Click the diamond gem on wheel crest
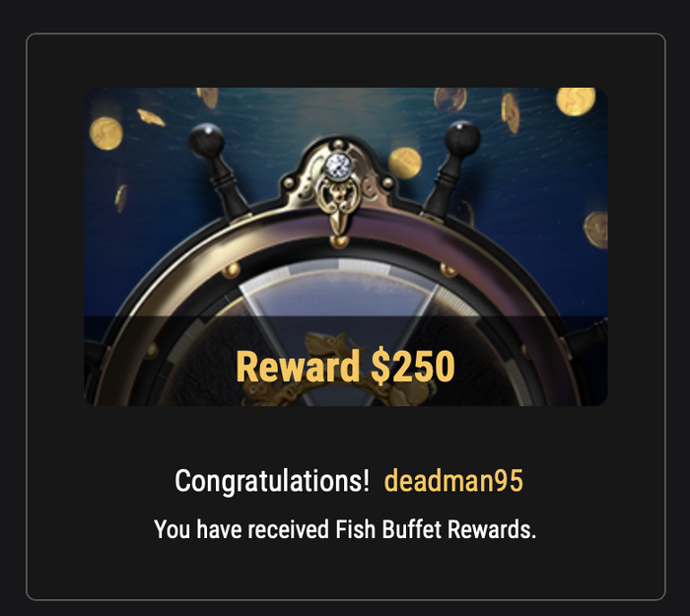Screen dimensions: 690x616 pos(338,166)
